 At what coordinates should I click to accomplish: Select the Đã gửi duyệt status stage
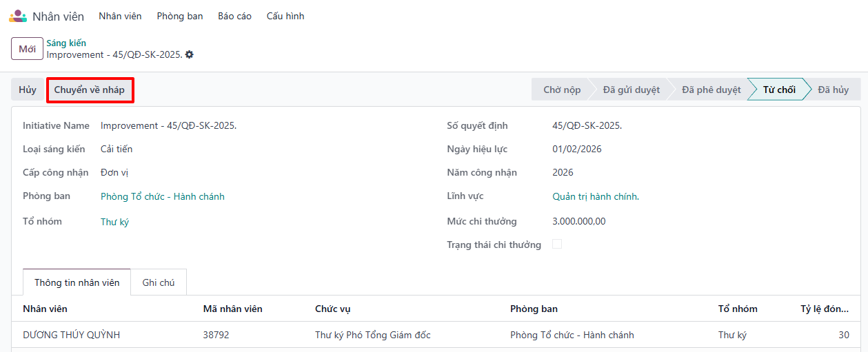[x=631, y=90]
